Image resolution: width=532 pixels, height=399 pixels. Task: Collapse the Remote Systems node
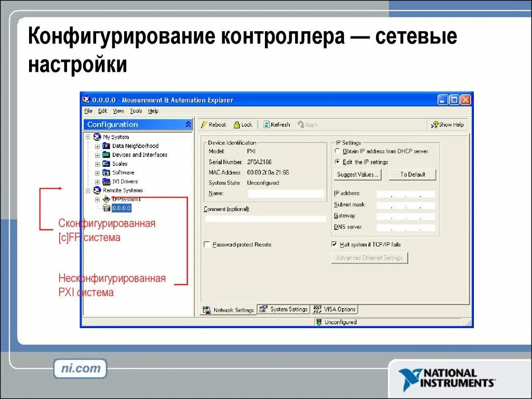[88, 191]
